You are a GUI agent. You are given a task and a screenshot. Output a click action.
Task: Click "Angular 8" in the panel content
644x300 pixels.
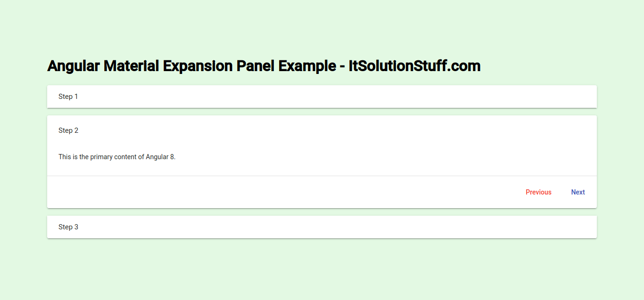click(x=160, y=157)
